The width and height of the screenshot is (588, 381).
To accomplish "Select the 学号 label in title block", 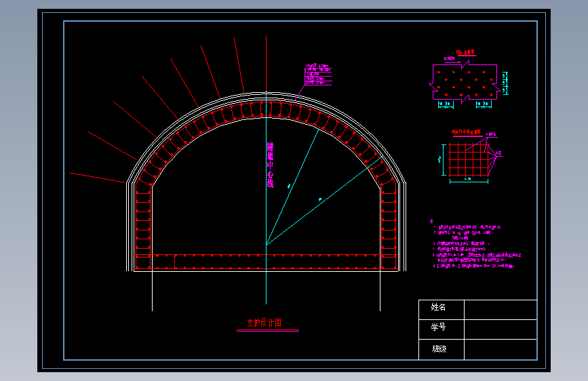I will point(438,327).
